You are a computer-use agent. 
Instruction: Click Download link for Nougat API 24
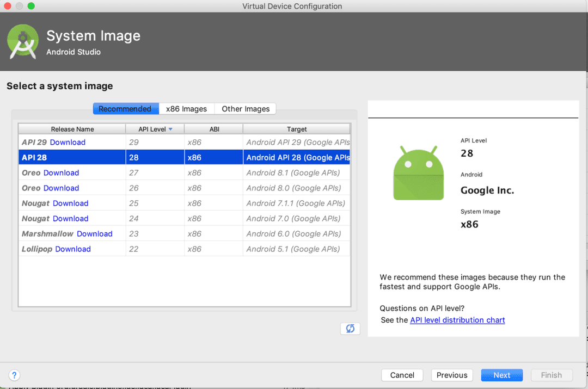[x=70, y=219]
